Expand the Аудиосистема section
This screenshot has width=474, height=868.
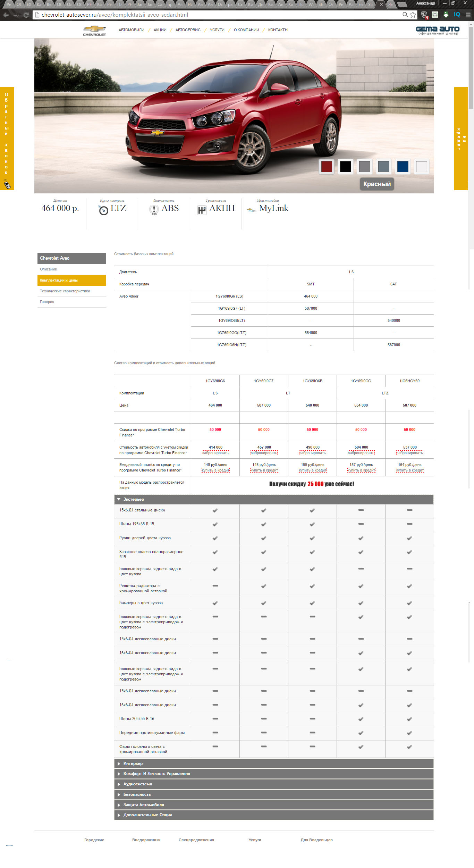point(274,784)
